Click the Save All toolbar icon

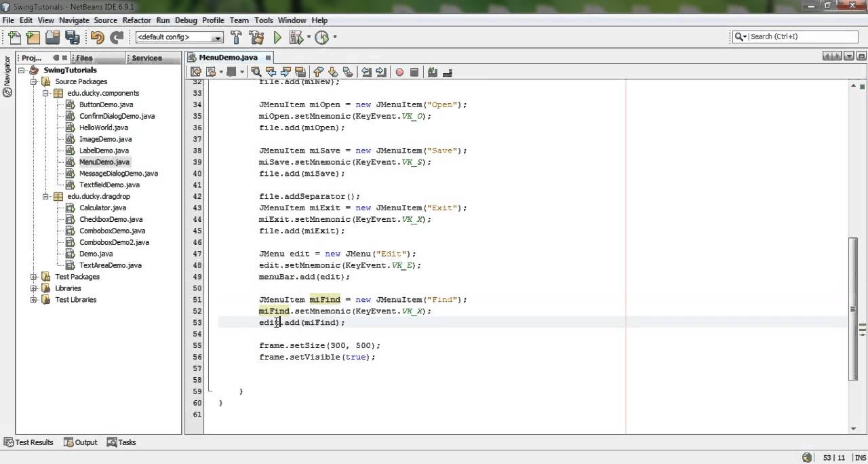coord(72,37)
